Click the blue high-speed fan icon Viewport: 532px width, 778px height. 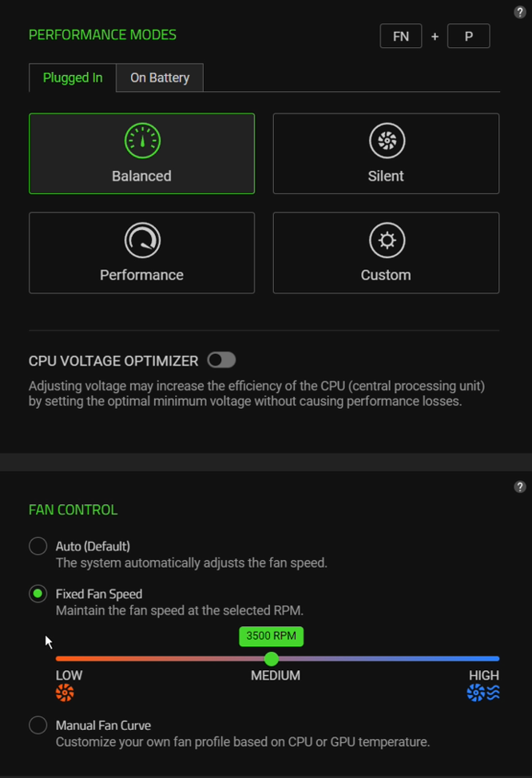click(482, 693)
